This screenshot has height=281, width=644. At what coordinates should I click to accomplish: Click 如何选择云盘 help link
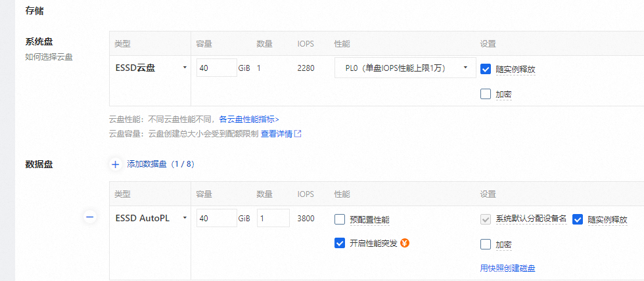(49, 57)
